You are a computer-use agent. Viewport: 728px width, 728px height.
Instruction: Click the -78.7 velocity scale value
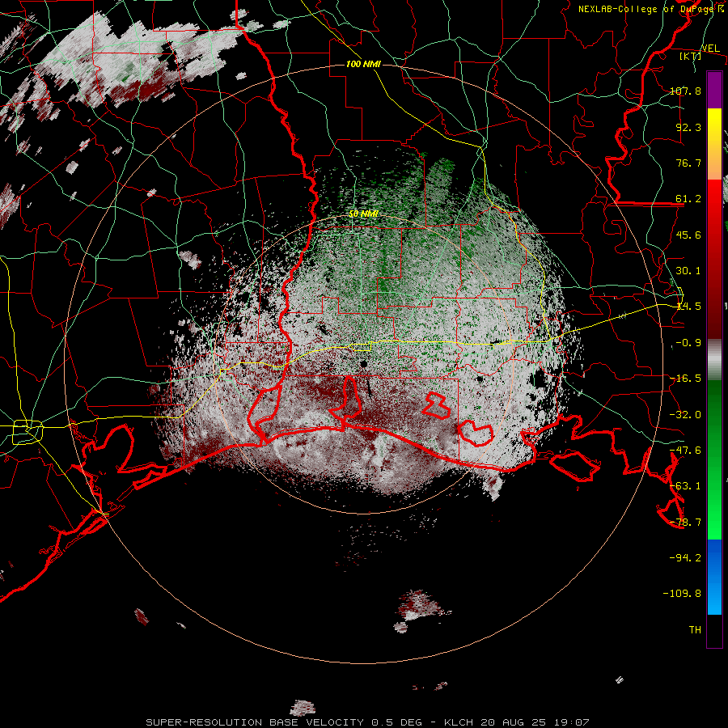685,523
